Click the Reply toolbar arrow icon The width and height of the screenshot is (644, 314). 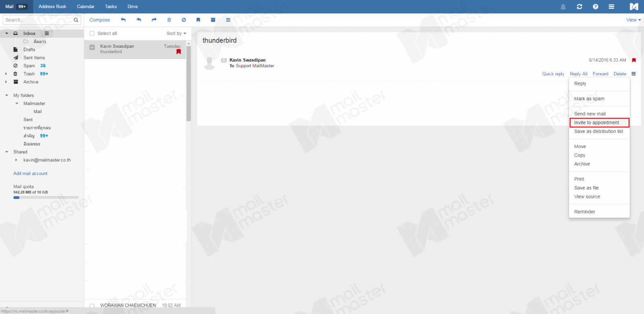[123, 20]
